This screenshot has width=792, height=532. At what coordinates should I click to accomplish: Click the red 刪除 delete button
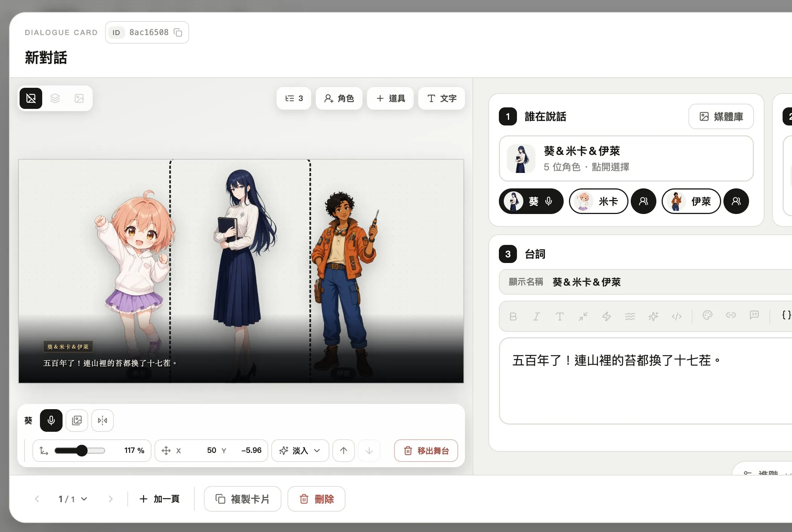316,499
